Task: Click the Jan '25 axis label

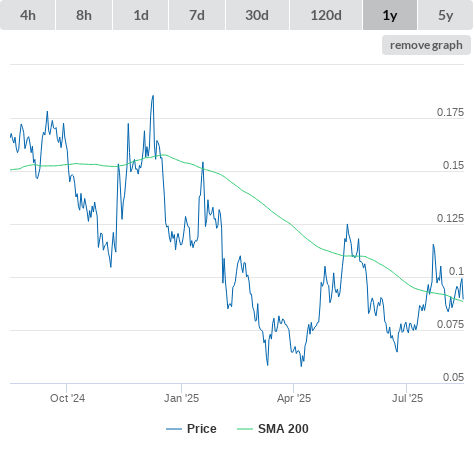Action: [x=181, y=398]
